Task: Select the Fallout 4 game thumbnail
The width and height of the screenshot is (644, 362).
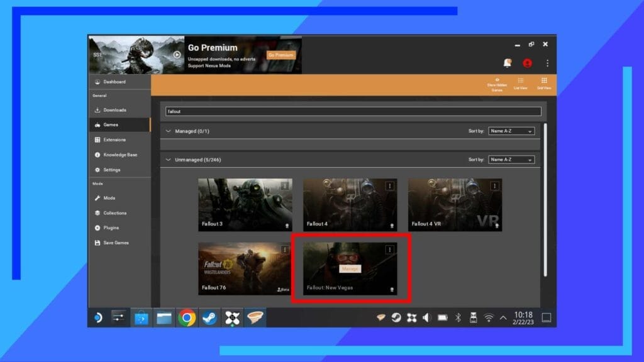Action: 350,204
